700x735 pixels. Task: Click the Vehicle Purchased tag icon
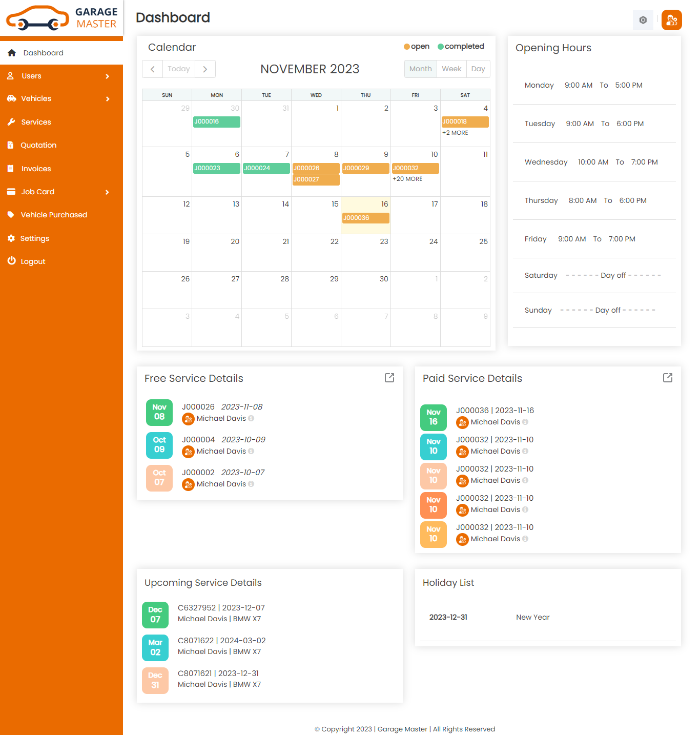click(x=11, y=215)
